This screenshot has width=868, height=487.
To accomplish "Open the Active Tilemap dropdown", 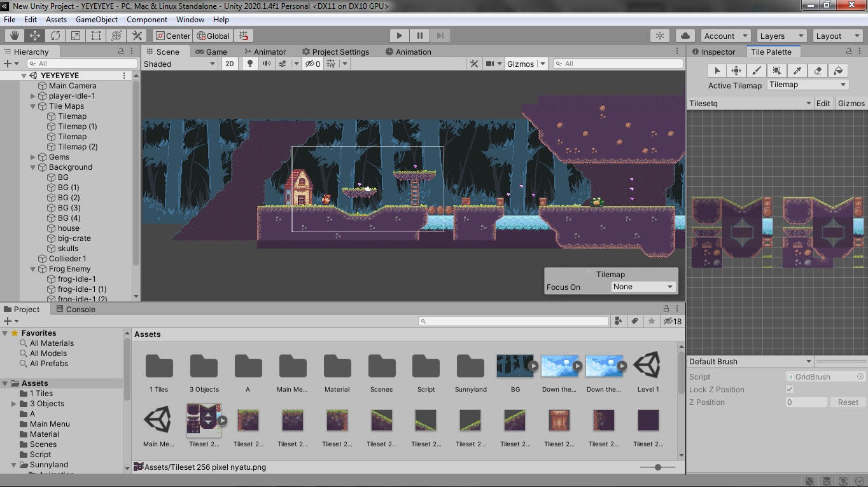I will pos(807,85).
